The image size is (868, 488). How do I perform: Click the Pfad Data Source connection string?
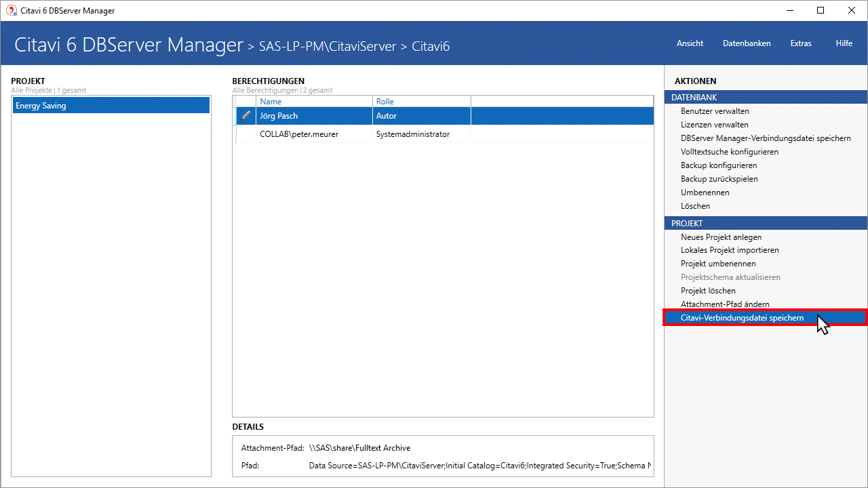480,466
